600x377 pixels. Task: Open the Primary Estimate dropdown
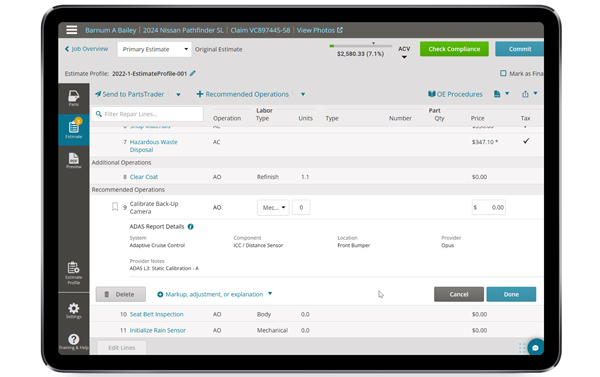pos(154,49)
